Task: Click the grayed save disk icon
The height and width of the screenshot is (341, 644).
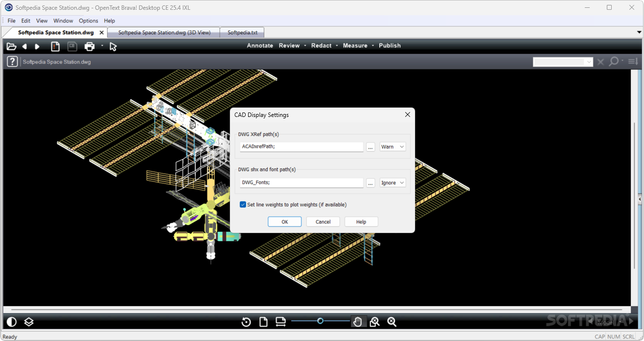Action: [72, 46]
